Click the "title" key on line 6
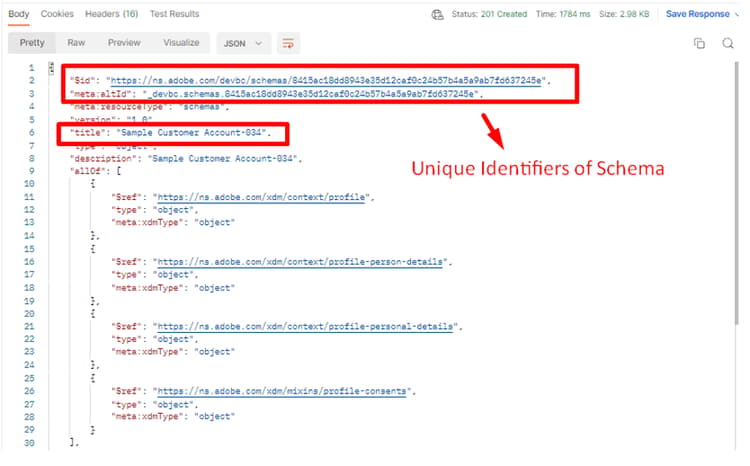Image resolution: width=750 pixels, height=466 pixels. pyautogui.click(x=86, y=133)
